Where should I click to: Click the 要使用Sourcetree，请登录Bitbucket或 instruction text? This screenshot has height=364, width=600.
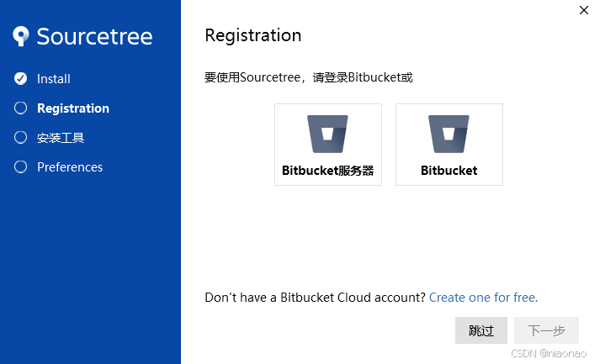[x=309, y=77]
